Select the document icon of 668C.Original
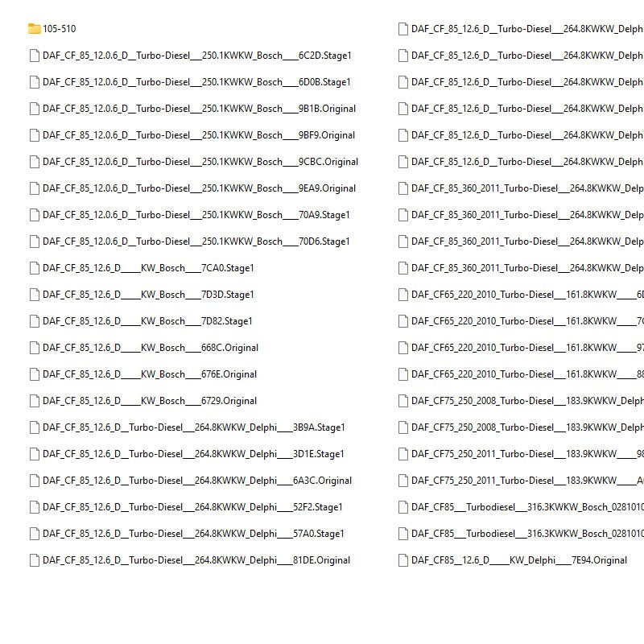This screenshot has height=644, width=644. [x=34, y=348]
